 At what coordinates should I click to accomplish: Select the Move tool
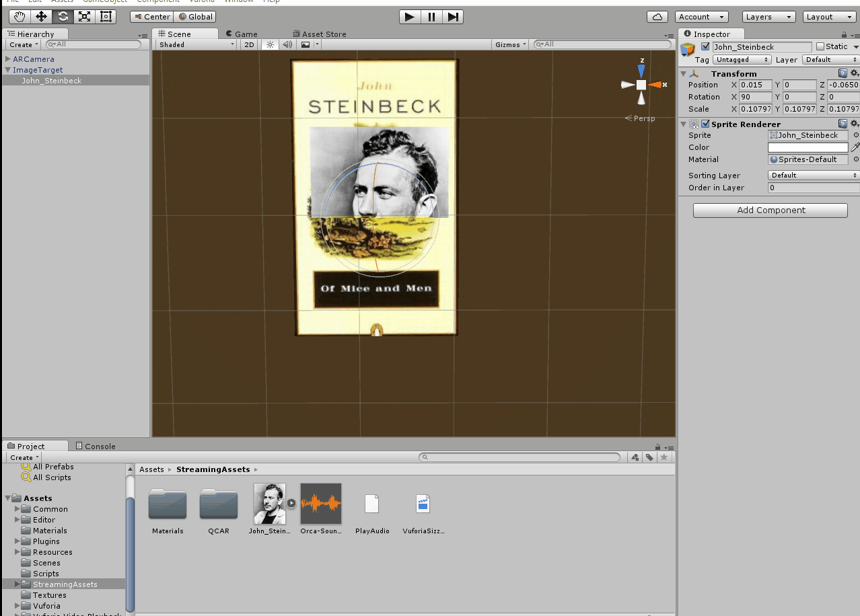pyautogui.click(x=40, y=16)
